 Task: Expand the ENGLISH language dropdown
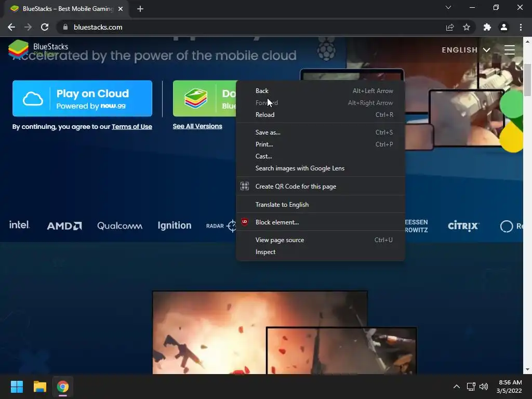(x=466, y=50)
